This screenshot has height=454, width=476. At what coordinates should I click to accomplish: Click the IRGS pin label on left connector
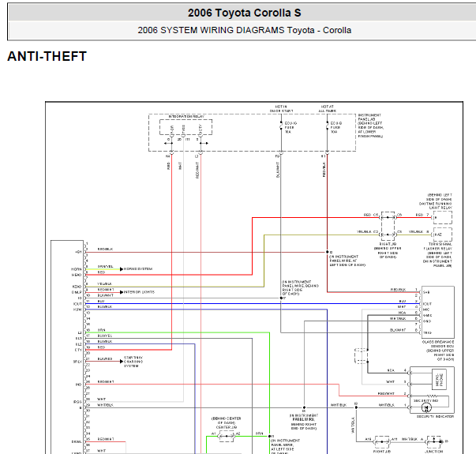[x=77, y=402]
